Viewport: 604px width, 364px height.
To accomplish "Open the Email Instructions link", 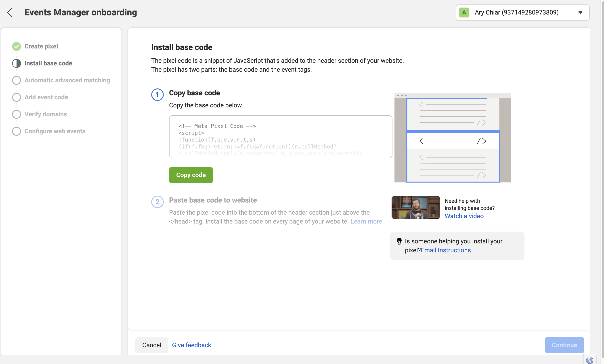I will click(445, 250).
